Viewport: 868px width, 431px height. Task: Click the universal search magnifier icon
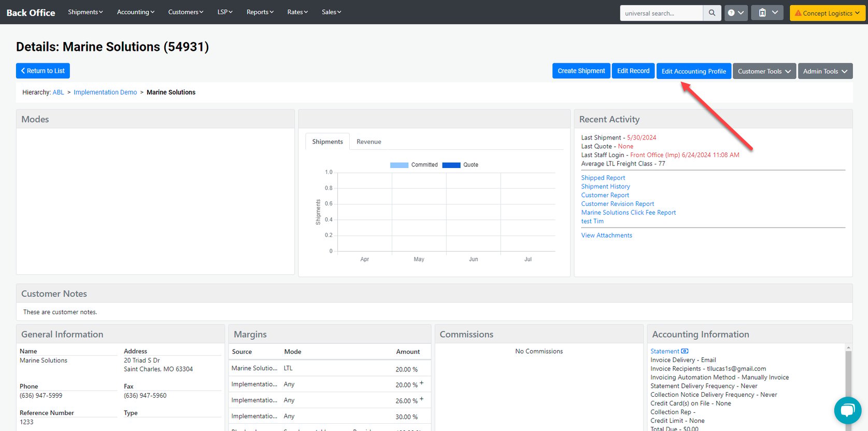point(712,13)
